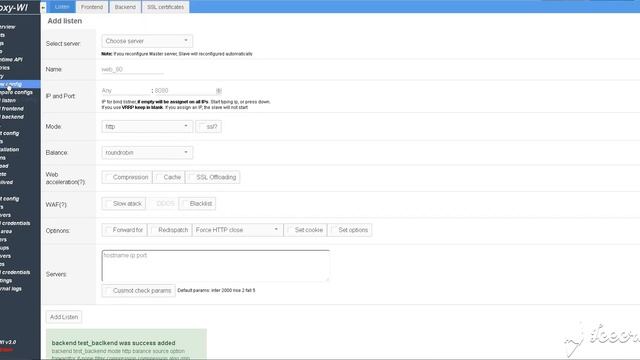This screenshot has height=360, width=640.
Task: Open the listen item in the sidebar
Action: click(x=8, y=100)
